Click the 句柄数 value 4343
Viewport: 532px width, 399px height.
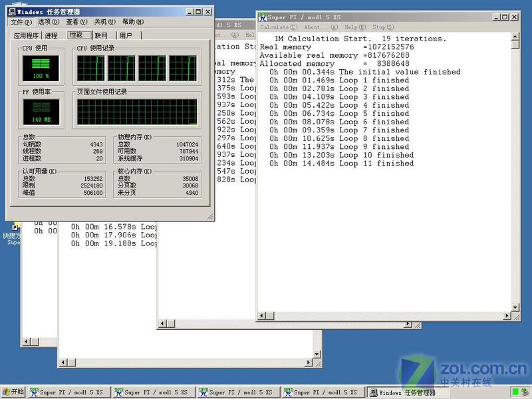[x=96, y=144]
